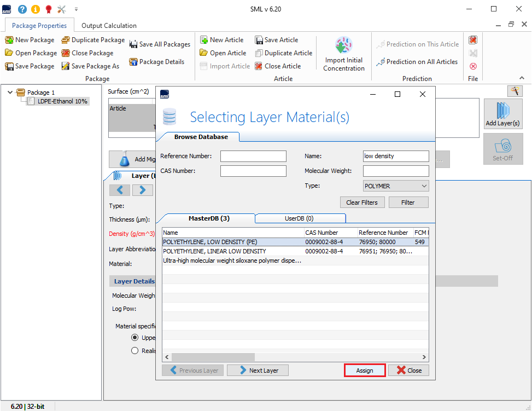Image resolution: width=532 pixels, height=411 pixels.
Task: Click the Add Layer(s) button icon
Action: pyautogui.click(x=502, y=110)
